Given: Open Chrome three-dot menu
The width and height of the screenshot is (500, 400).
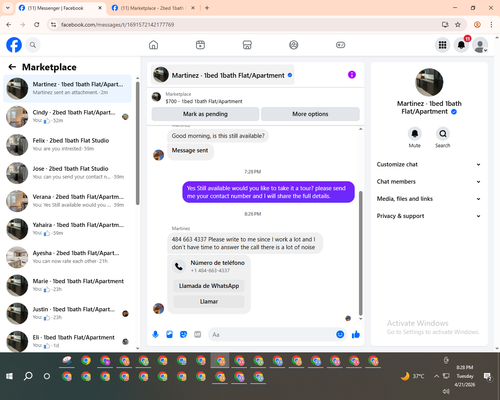Looking at the screenshot, I should [x=491, y=25].
